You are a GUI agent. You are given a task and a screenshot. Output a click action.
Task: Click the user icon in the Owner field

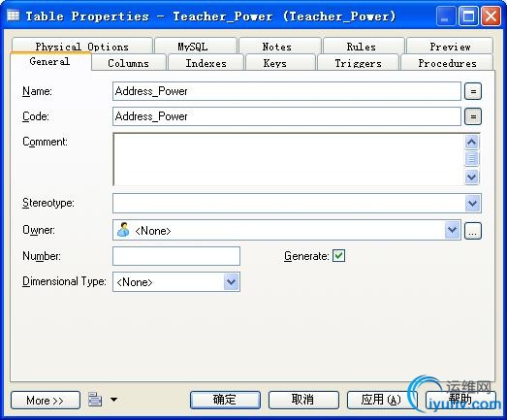click(123, 230)
